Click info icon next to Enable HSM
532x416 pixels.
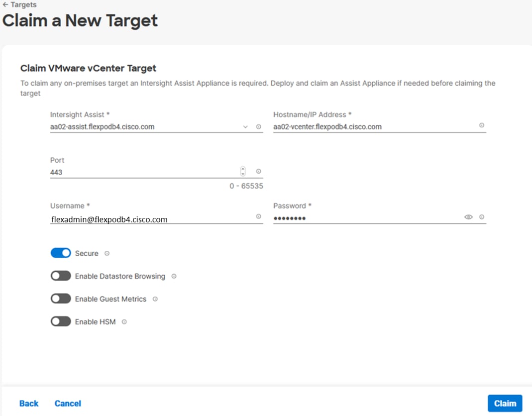[124, 321]
